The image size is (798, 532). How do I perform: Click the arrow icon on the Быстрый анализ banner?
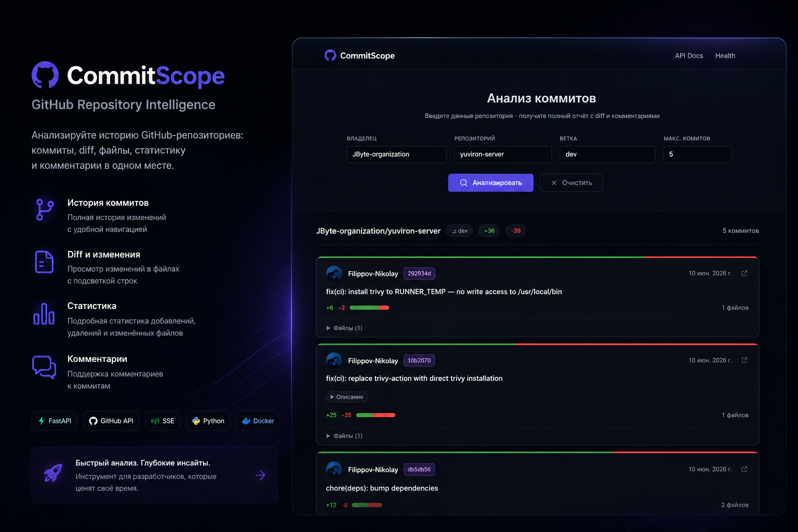point(261,475)
